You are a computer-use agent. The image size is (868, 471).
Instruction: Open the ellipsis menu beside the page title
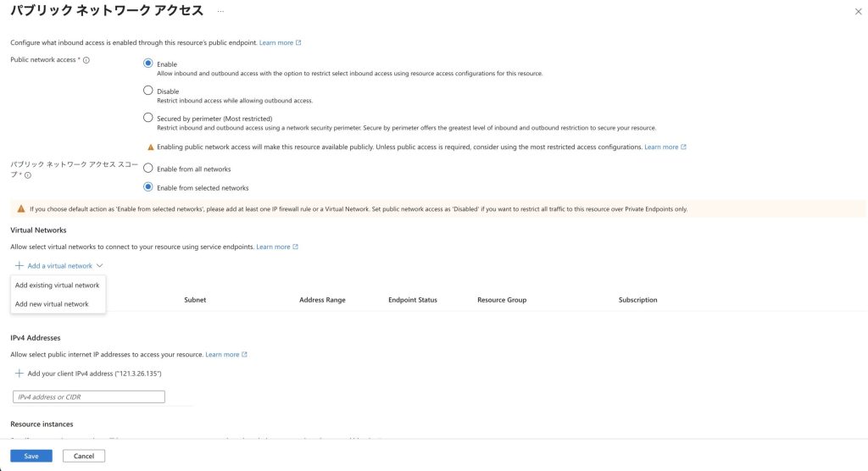tap(221, 11)
